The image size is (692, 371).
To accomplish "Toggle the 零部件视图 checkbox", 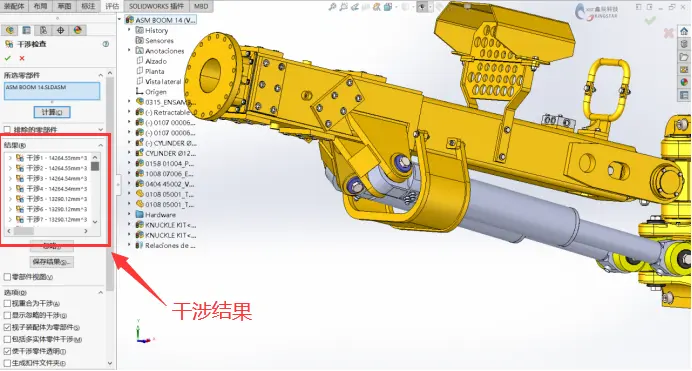I will pos(7,277).
